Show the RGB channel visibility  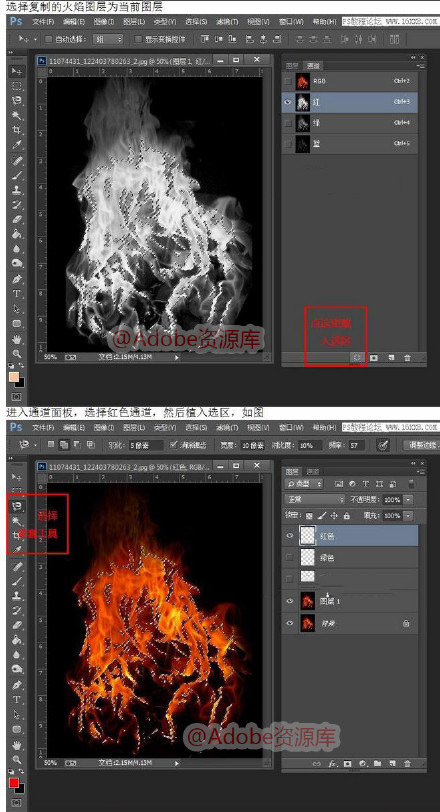tap(289, 81)
